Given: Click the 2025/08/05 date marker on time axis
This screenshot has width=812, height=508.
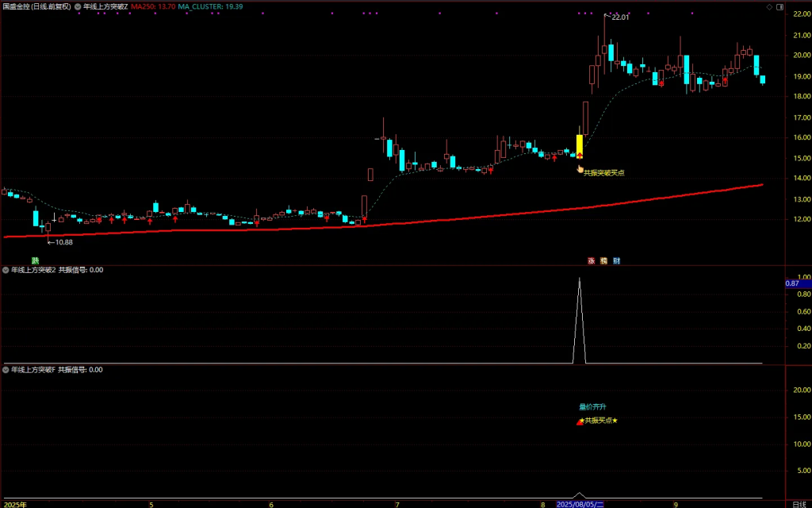Looking at the screenshot, I should coord(580,503).
